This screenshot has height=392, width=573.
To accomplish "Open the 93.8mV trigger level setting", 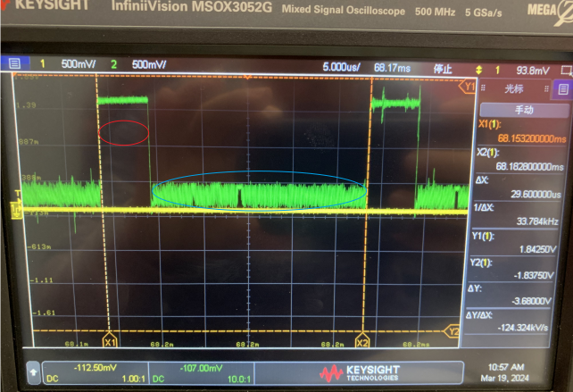I will point(533,71).
